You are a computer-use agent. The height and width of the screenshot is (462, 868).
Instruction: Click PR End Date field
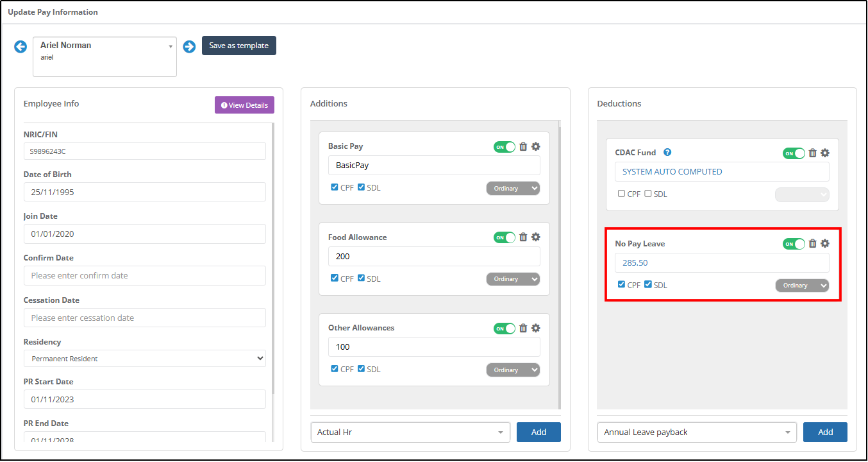click(145, 437)
